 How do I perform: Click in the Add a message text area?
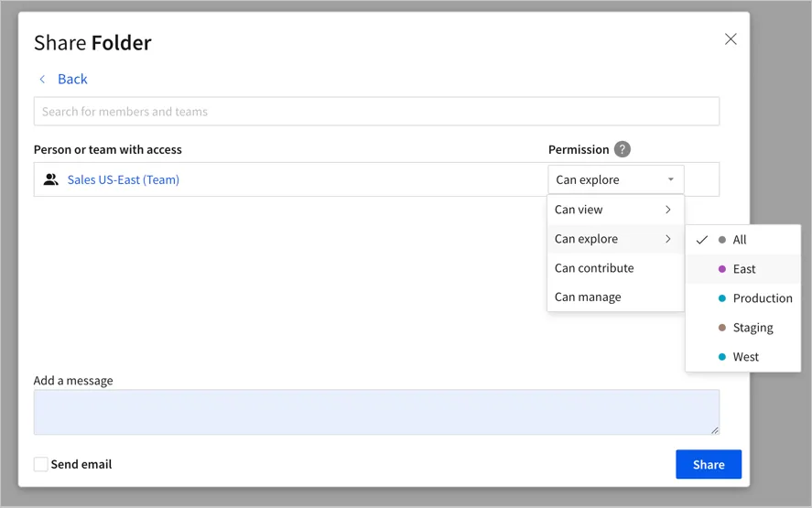(376, 412)
